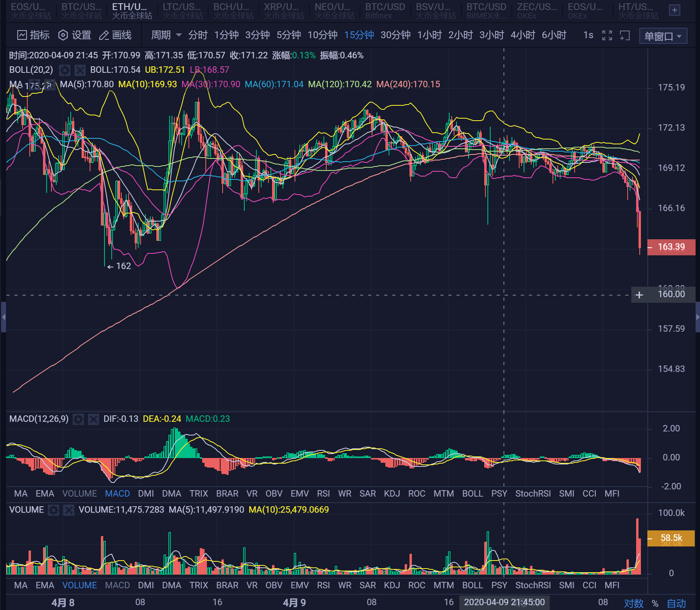
Task: Close the MACD indicator panel
Action: coord(94,419)
